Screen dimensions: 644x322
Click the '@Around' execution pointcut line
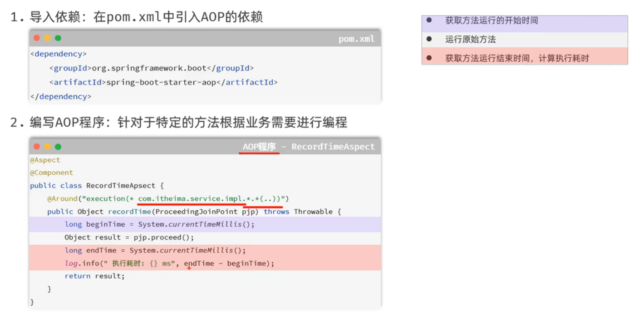(168, 198)
